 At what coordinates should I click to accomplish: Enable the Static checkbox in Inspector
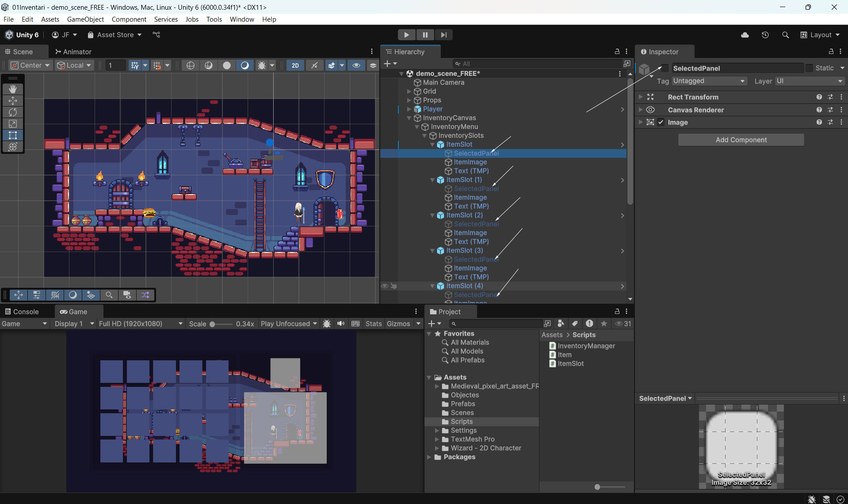[x=809, y=68]
